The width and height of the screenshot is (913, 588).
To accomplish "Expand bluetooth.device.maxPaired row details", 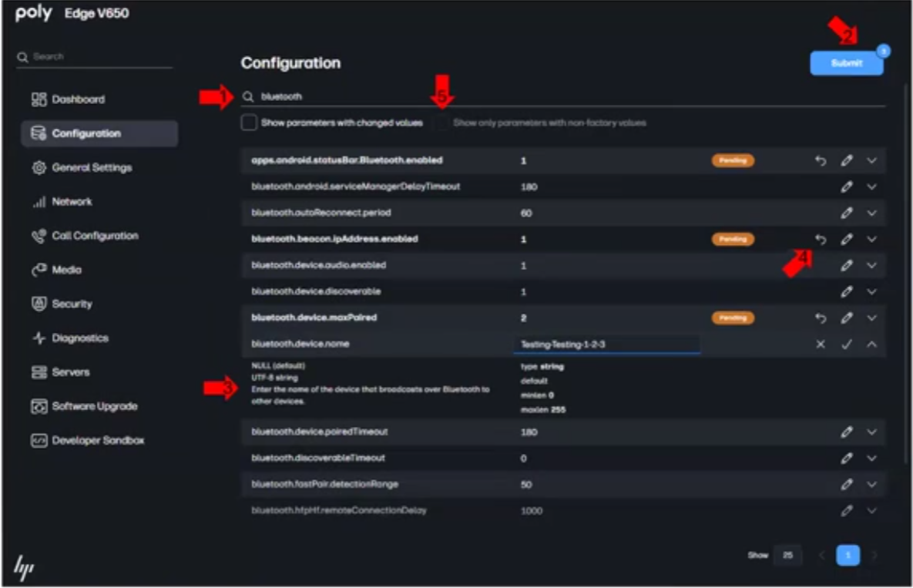I will 871,318.
